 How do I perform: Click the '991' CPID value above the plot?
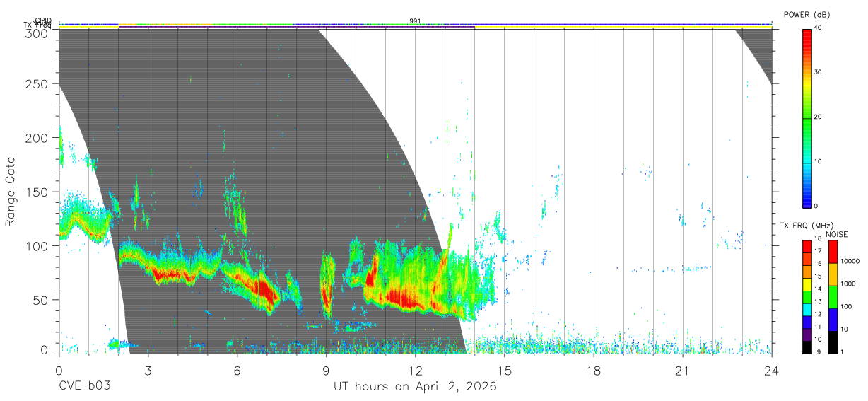415,21
